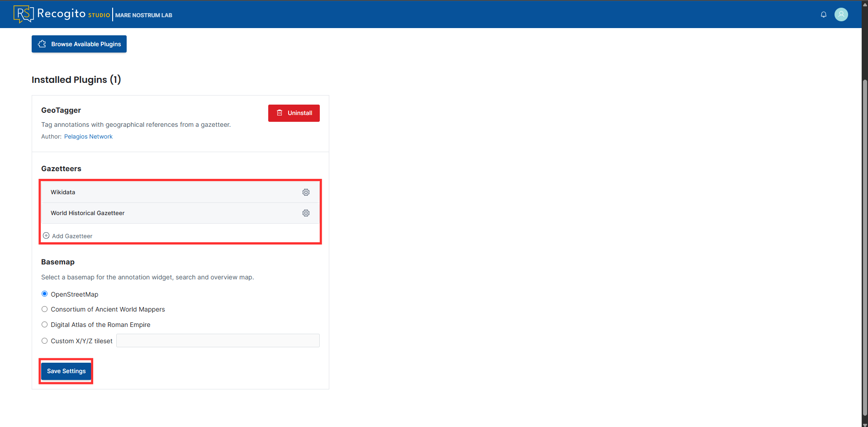Open the notifications bell
This screenshot has width=868, height=427.
(x=824, y=14)
